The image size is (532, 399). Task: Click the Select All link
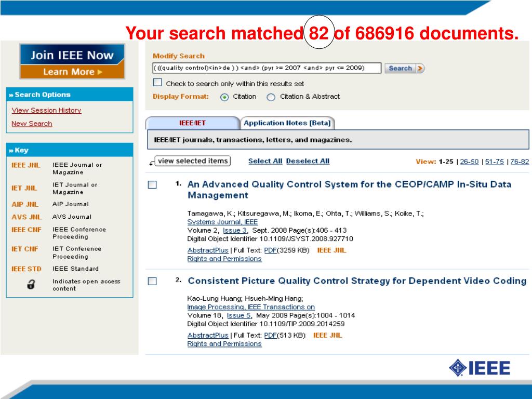(265, 161)
